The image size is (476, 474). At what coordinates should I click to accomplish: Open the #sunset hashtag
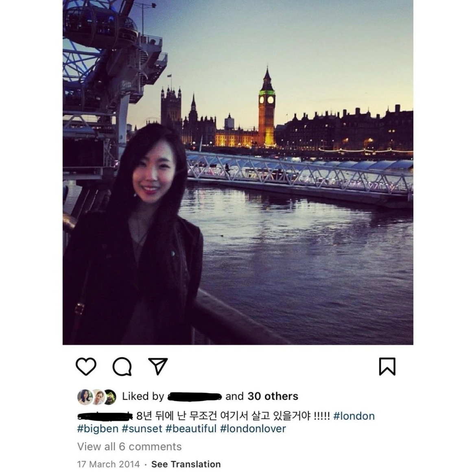(142, 429)
